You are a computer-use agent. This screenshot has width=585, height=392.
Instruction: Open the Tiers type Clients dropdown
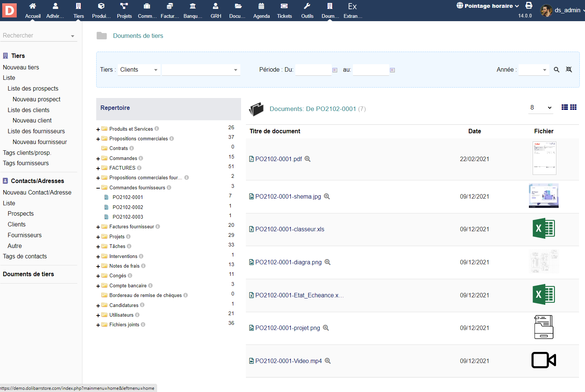point(139,70)
